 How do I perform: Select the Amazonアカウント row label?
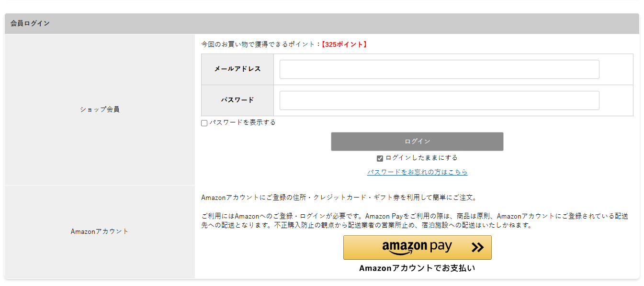pyautogui.click(x=100, y=231)
